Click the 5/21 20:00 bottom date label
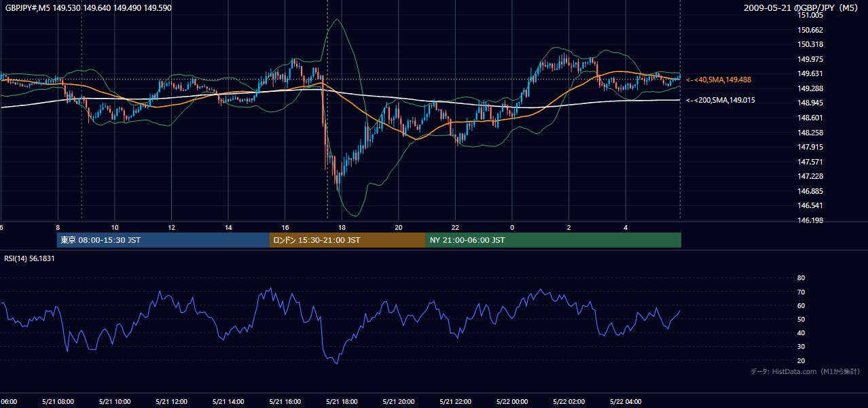This screenshot has height=408, width=868. click(399, 402)
